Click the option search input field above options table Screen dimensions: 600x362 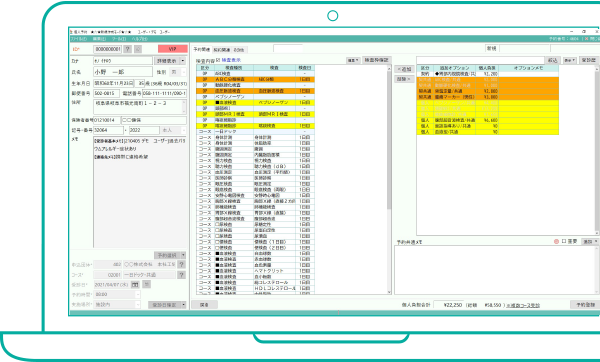480,60
